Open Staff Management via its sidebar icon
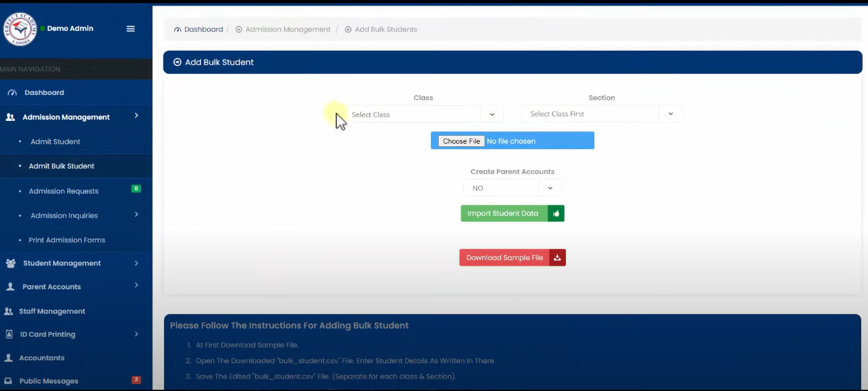 [10, 311]
